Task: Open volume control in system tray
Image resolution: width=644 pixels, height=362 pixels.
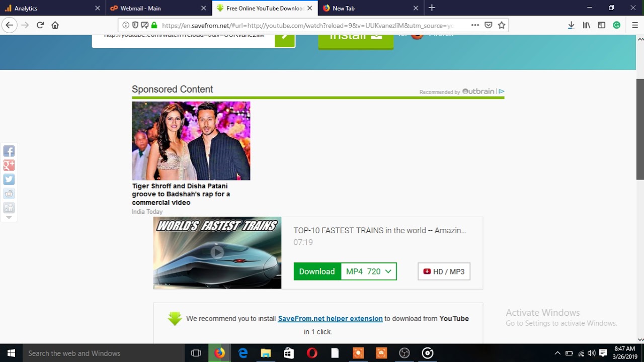Action: 592,353
